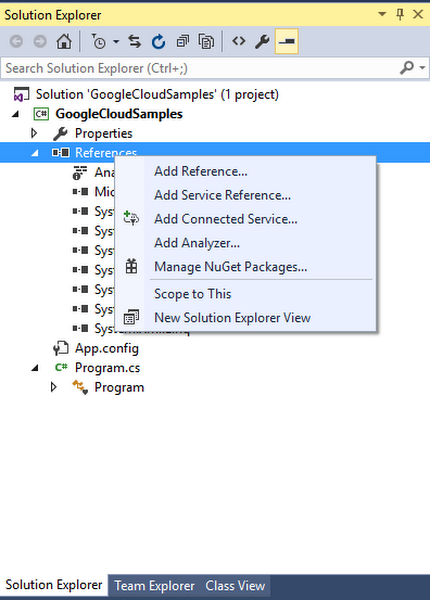
Task: Click the Search Solution Explorer field
Action: pyautogui.click(x=199, y=68)
